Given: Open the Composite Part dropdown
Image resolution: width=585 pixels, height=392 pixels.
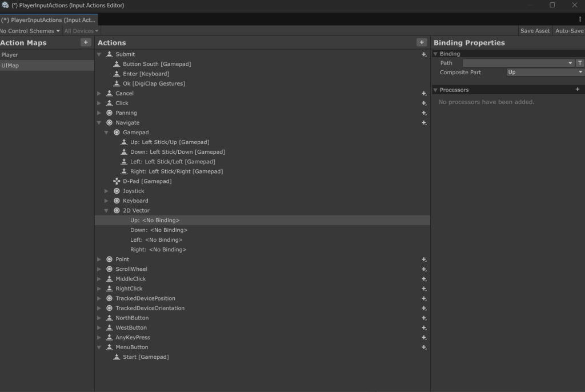Looking at the screenshot, I should click(x=544, y=73).
